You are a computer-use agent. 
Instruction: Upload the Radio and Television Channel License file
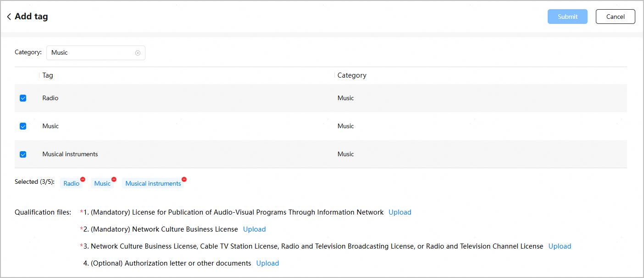[560, 246]
